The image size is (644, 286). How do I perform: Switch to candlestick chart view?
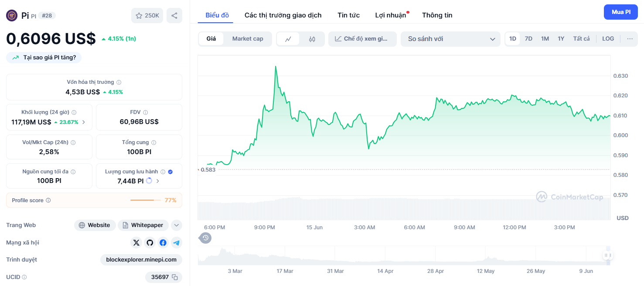tap(312, 39)
